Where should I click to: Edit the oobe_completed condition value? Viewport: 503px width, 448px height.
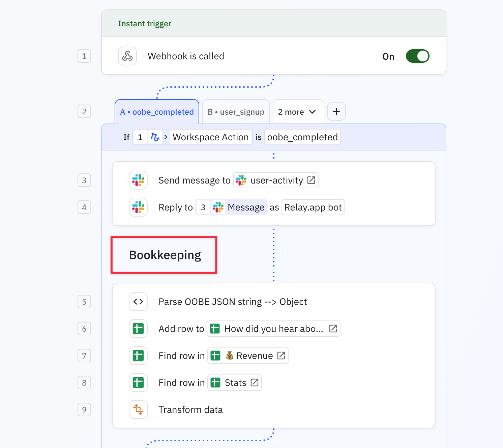302,137
